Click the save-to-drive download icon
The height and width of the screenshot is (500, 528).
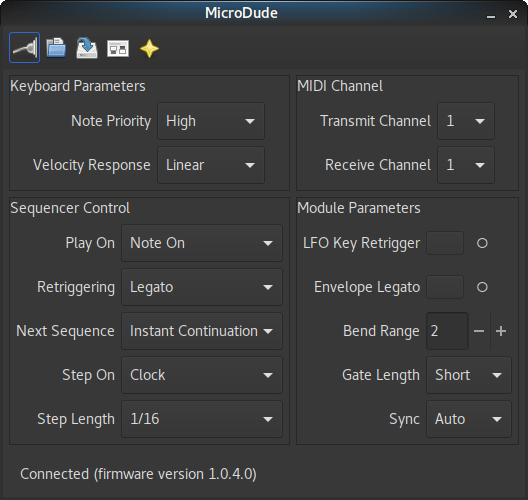click(x=87, y=48)
